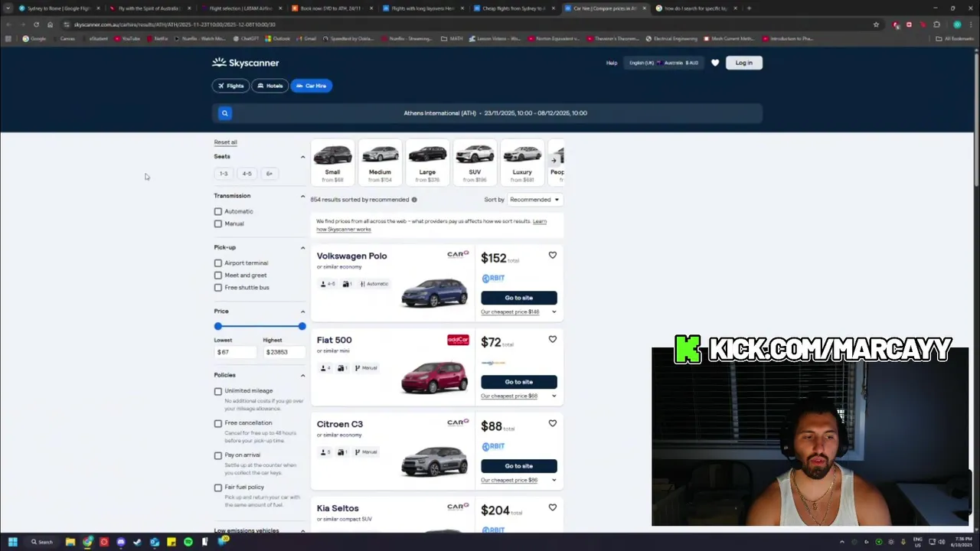Viewport: 980px width, 551px height.
Task: Check the Free cancellation policy
Action: [x=218, y=423]
